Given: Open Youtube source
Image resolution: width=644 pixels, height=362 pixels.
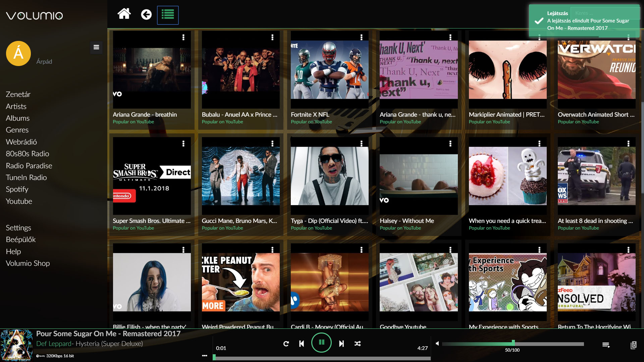Looking at the screenshot, I should point(19,201).
